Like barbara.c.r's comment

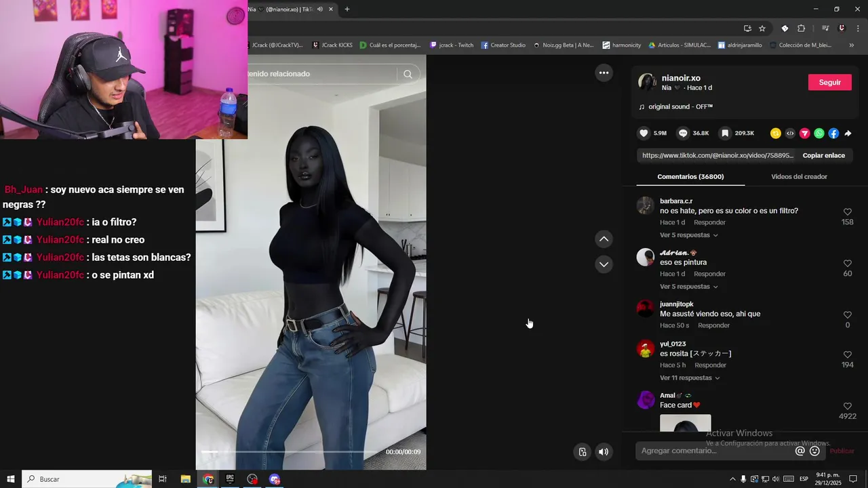[848, 212]
